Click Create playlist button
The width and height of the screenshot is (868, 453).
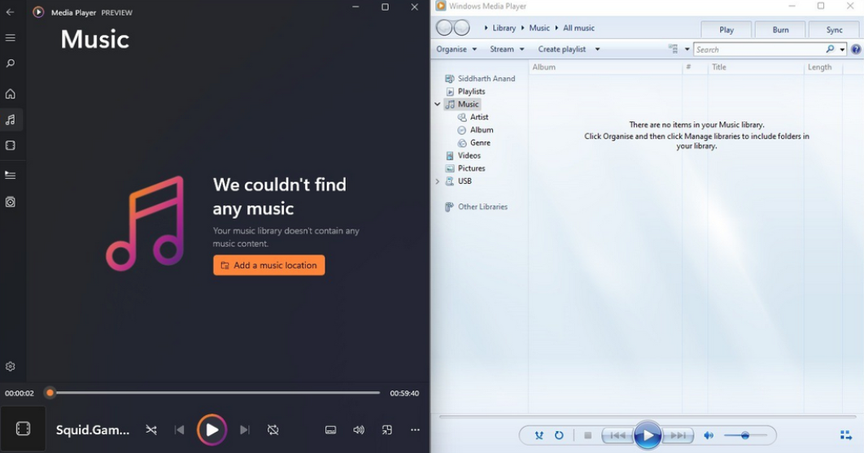pyautogui.click(x=561, y=50)
